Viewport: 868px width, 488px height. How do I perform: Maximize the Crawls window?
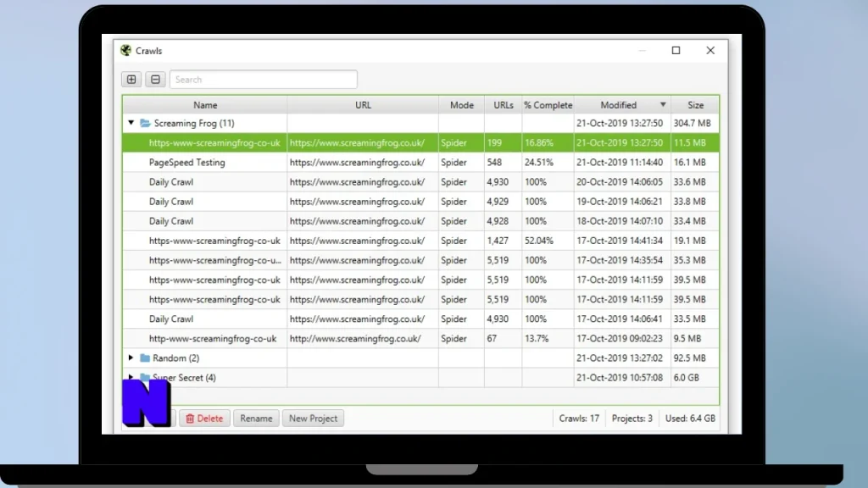tap(676, 50)
